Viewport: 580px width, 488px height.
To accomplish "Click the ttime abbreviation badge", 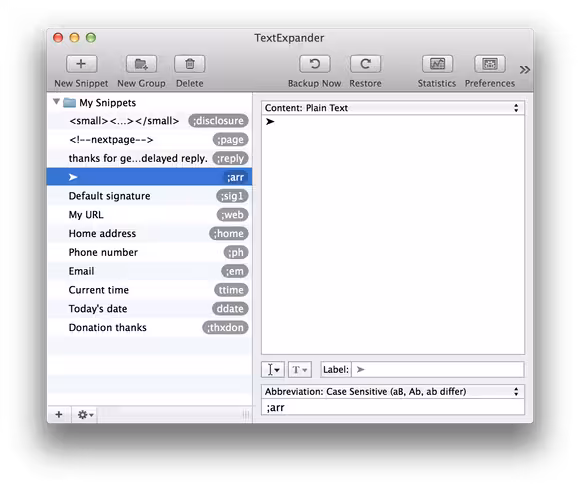I will click(x=231, y=290).
